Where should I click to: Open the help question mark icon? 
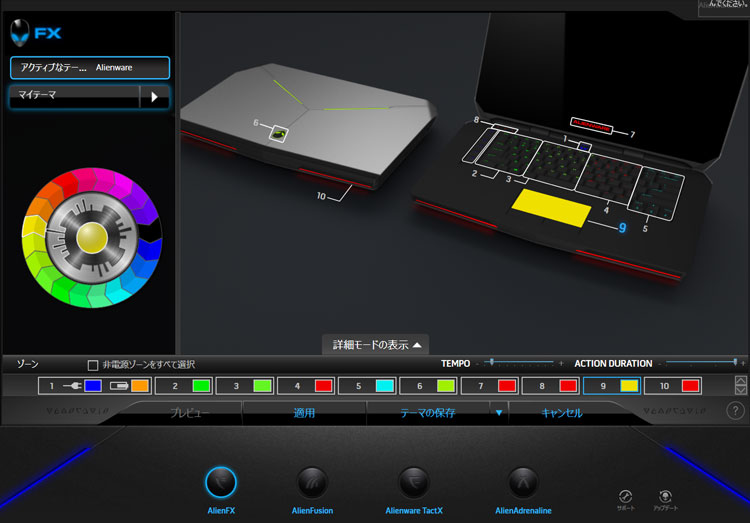tap(735, 411)
